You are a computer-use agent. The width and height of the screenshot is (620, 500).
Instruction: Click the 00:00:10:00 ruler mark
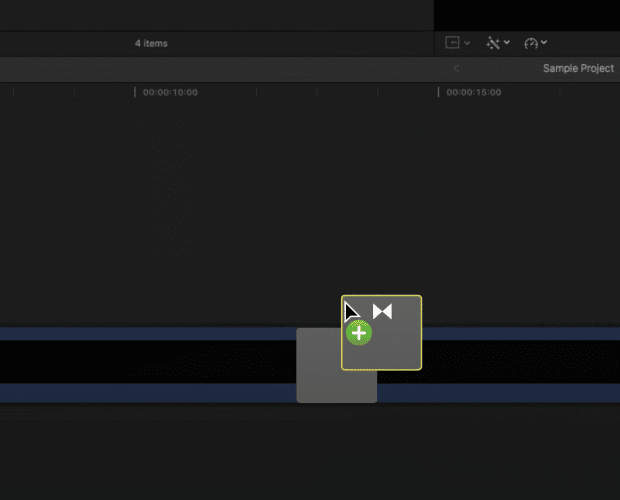pos(170,92)
